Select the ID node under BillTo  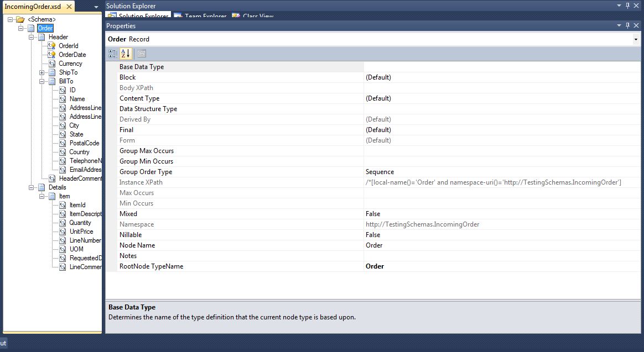point(72,90)
